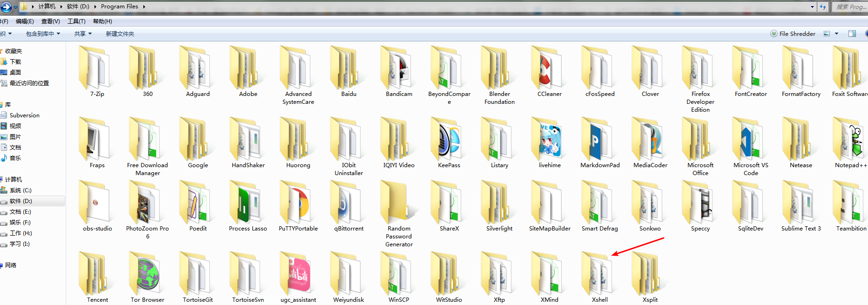Open the Process Lasso folder icon
This screenshot has height=305, width=868.
point(248,203)
